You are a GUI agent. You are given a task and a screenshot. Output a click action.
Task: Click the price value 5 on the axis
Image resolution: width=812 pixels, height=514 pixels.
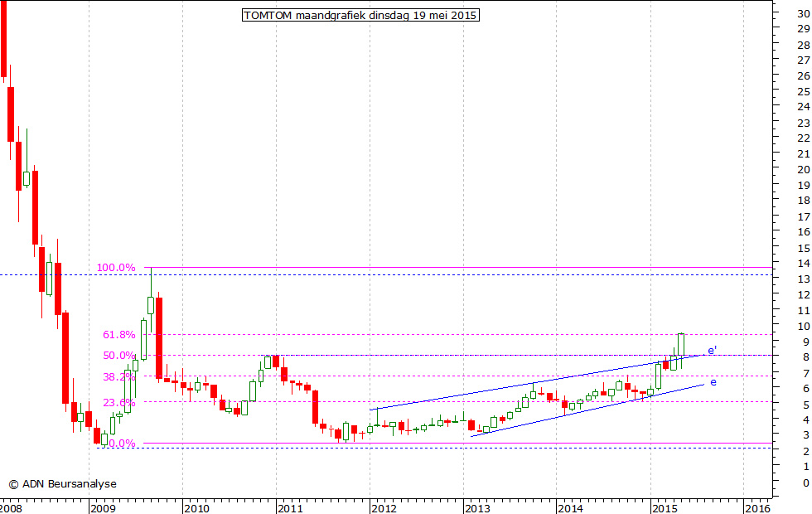point(806,405)
